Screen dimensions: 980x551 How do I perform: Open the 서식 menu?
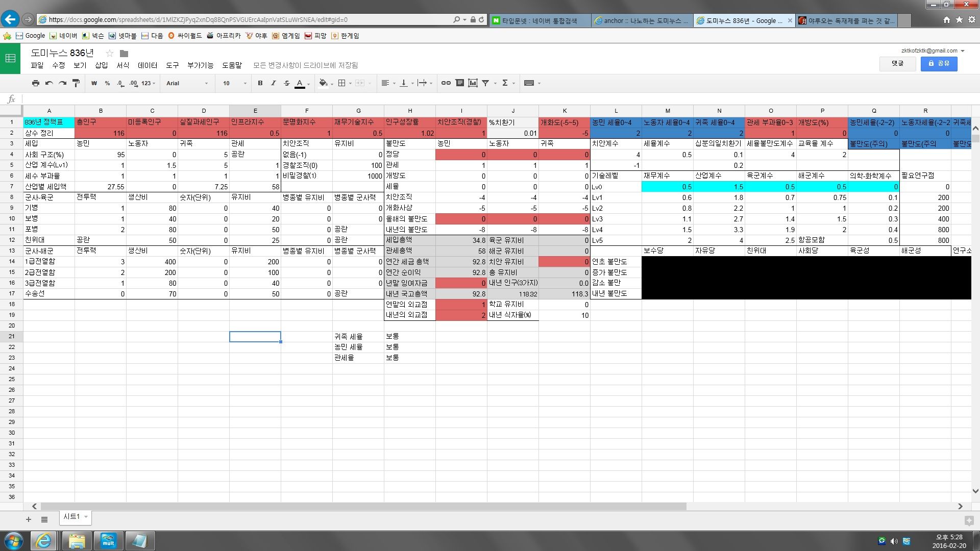[123, 65]
